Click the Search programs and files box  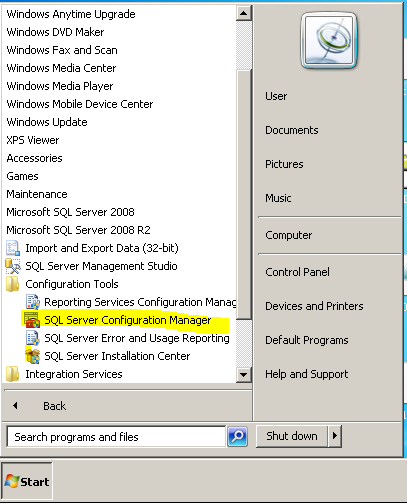click(x=116, y=437)
